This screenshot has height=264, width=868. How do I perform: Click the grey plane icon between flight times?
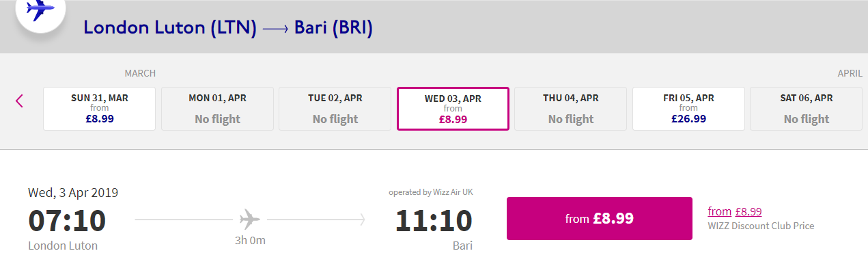click(x=250, y=220)
